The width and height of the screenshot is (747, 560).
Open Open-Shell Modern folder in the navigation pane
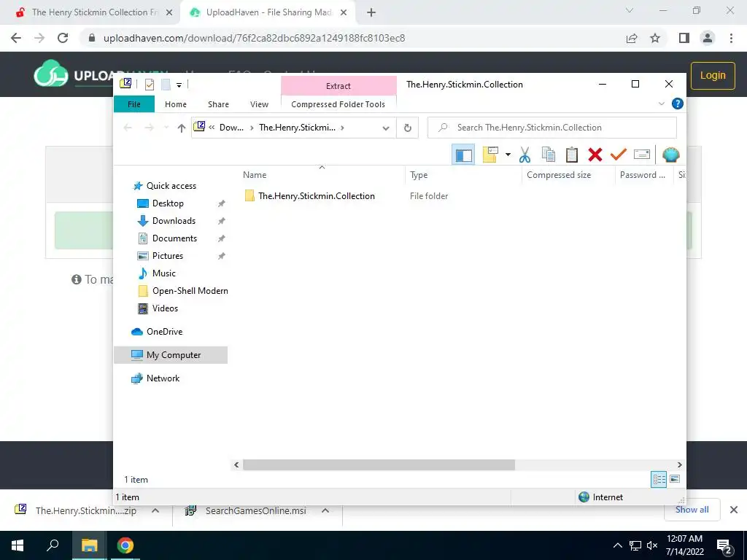190,291
